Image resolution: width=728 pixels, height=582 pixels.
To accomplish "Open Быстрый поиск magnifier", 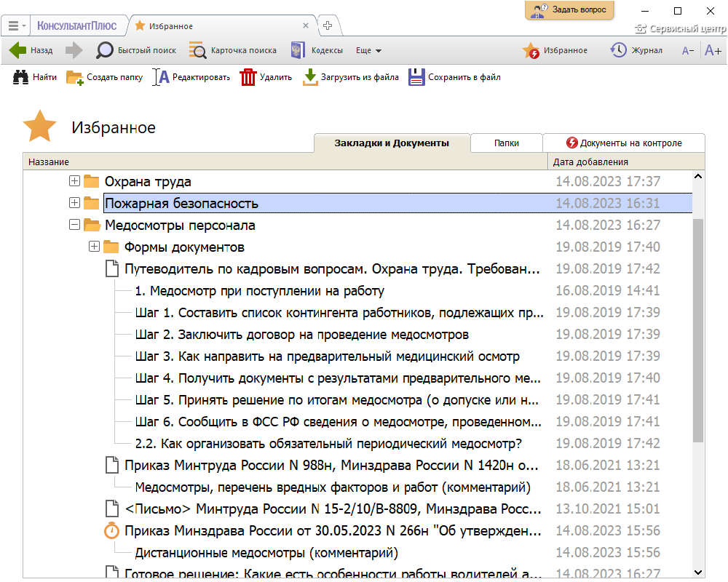I will pyautogui.click(x=136, y=50).
